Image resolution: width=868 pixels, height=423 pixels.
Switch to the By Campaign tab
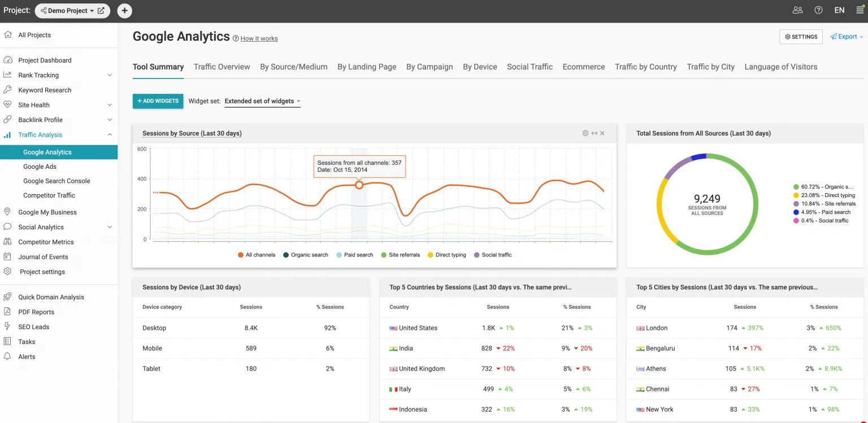(x=429, y=67)
